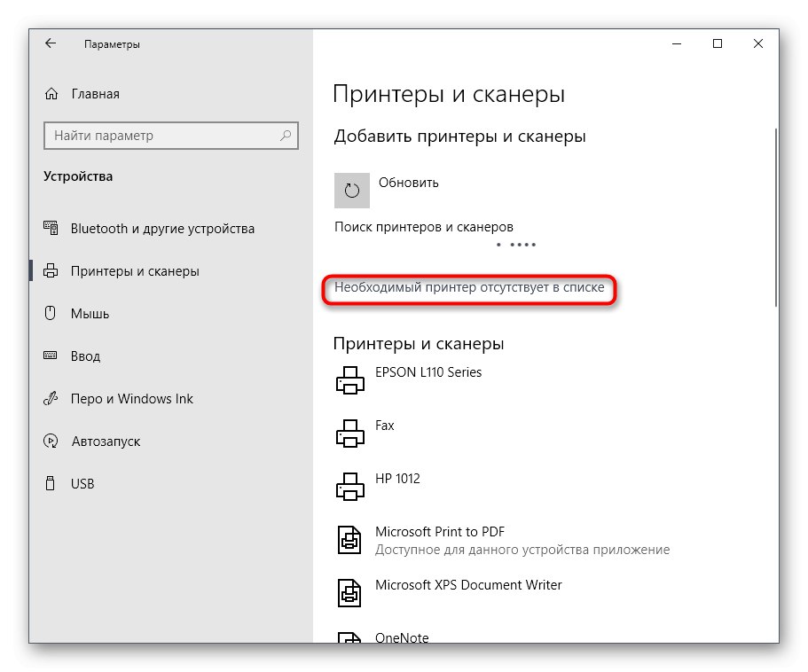Select the OneNote printer entry
The image size is (808, 672).
pyautogui.click(x=402, y=637)
